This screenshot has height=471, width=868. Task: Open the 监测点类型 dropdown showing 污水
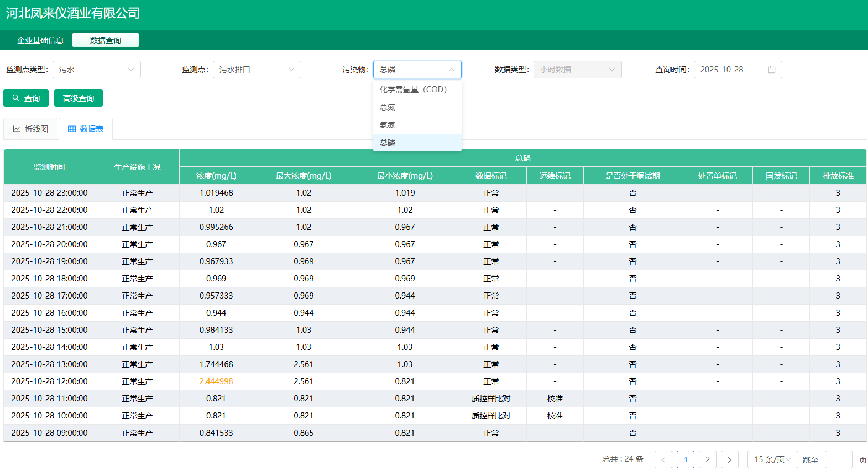click(97, 70)
